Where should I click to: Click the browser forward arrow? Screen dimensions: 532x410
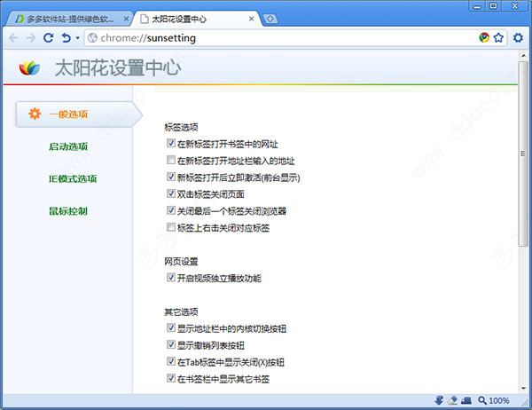31,37
